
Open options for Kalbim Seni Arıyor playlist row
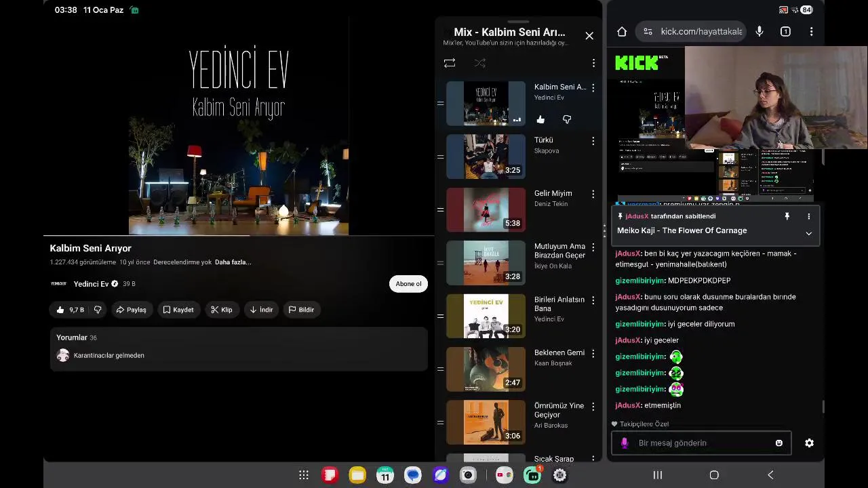coord(593,88)
